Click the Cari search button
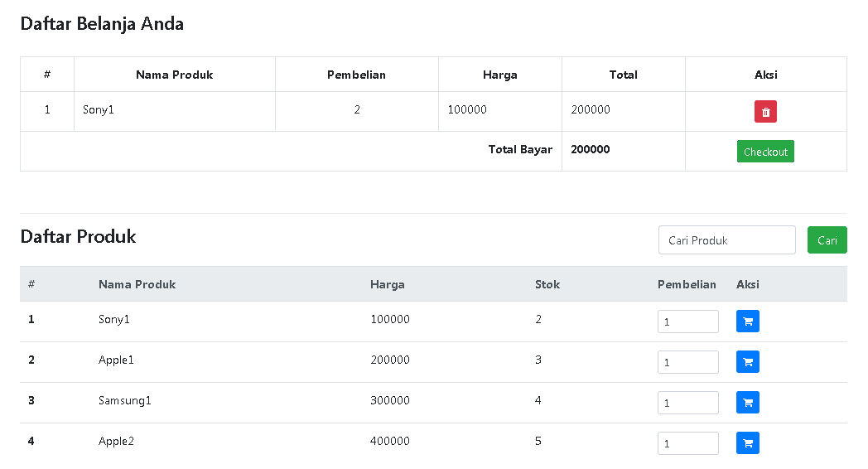The width and height of the screenshot is (868, 469). click(x=827, y=239)
